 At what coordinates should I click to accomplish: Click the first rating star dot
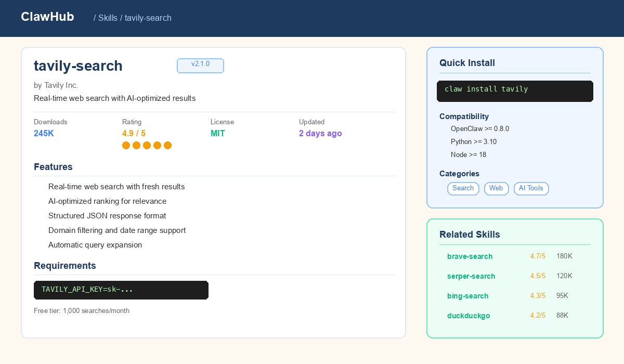126,146
